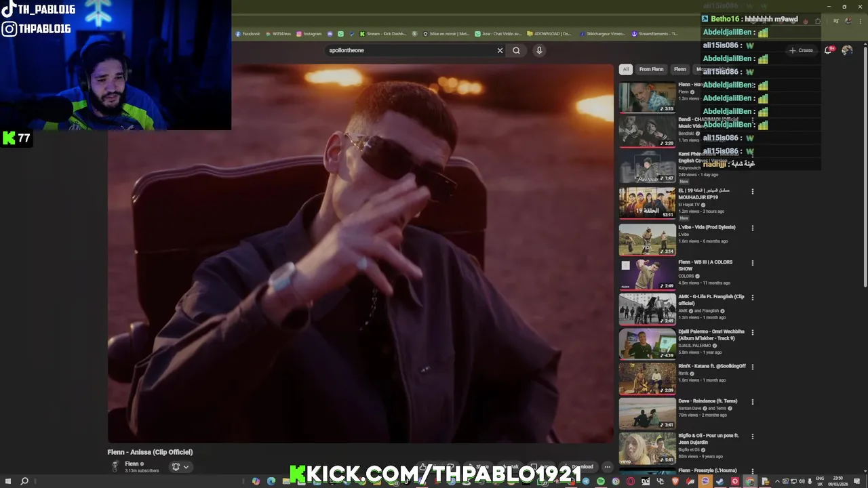
Task: Open the account avatar menu
Action: [x=847, y=50]
